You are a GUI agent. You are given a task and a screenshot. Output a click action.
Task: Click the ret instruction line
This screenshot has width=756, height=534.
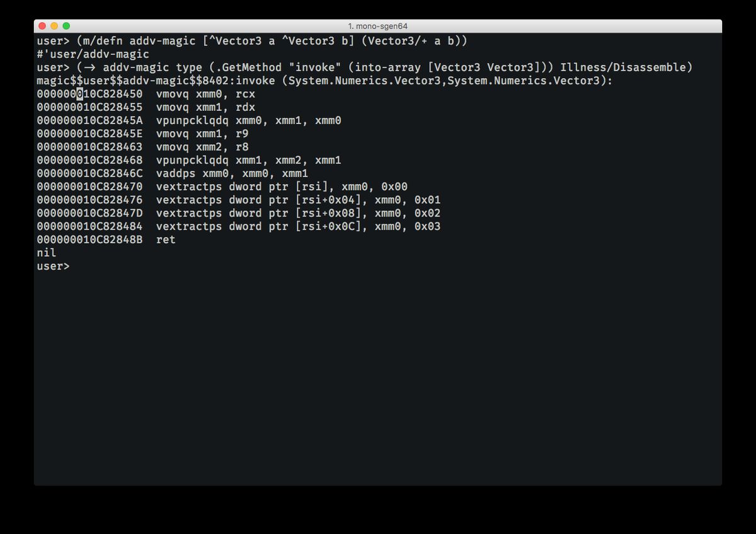pyautogui.click(x=166, y=240)
